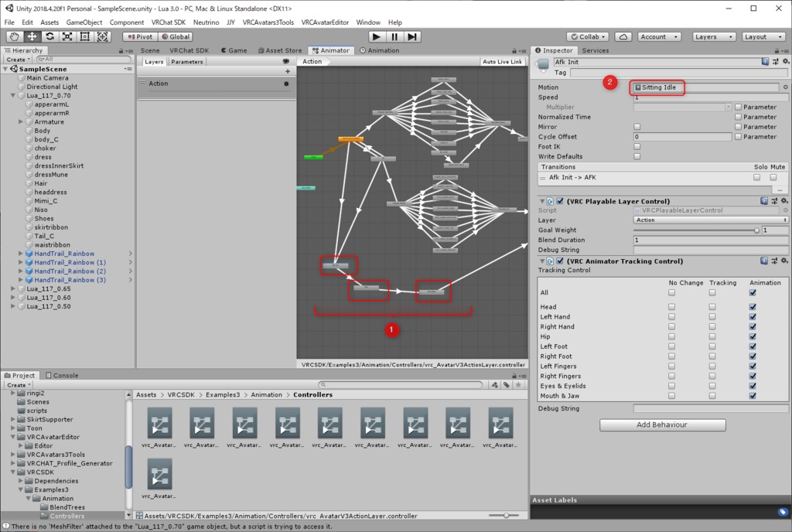This screenshot has height=532, width=792.
Task: Toggle Mirror checkbox
Action: [637, 127]
